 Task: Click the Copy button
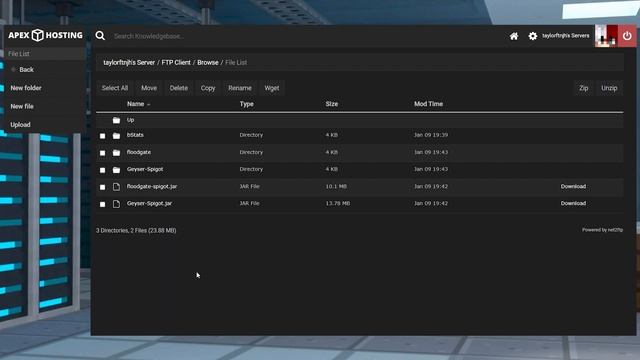(x=208, y=88)
